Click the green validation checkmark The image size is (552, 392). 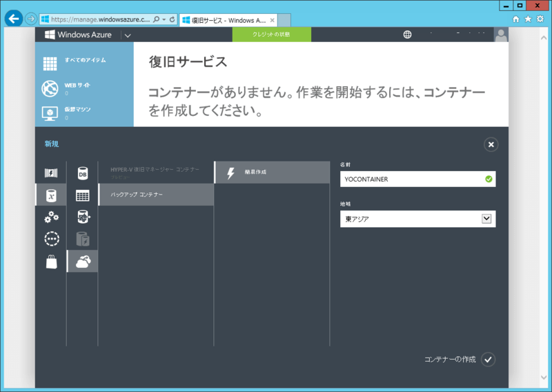(489, 179)
